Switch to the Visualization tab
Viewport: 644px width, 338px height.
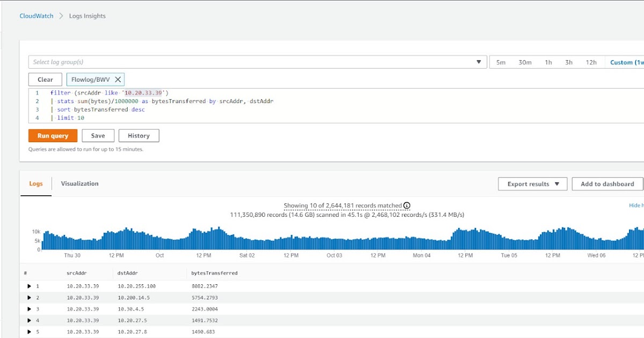[x=79, y=183]
